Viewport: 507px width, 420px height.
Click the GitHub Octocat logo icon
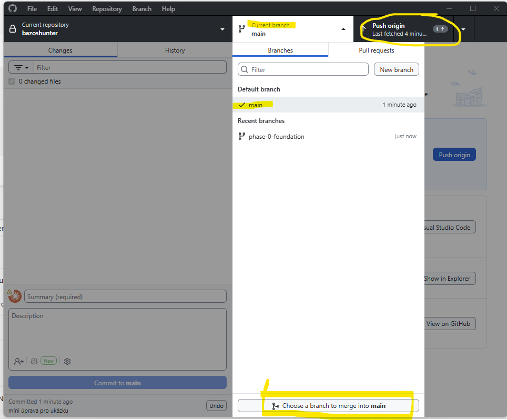(x=13, y=8)
